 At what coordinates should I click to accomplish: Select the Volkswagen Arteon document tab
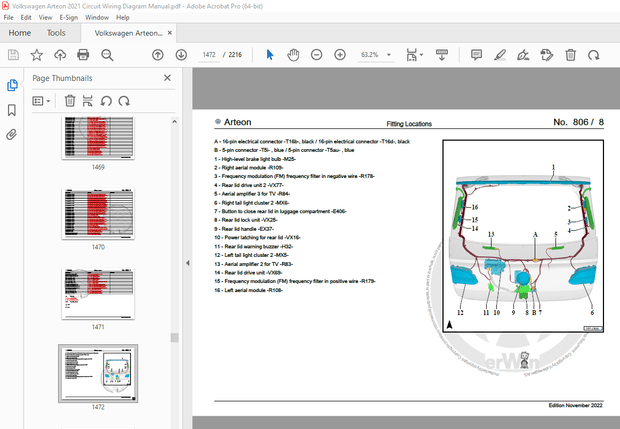[x=128, y=33]
